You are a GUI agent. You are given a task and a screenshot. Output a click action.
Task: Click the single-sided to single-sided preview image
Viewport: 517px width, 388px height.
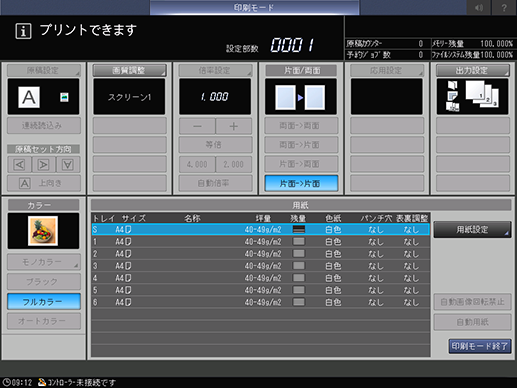300,97
